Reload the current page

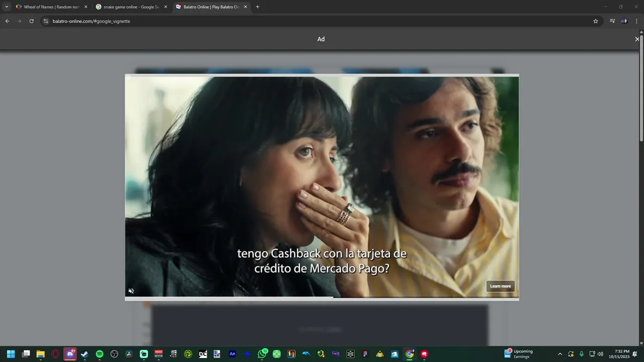[31, 21]
